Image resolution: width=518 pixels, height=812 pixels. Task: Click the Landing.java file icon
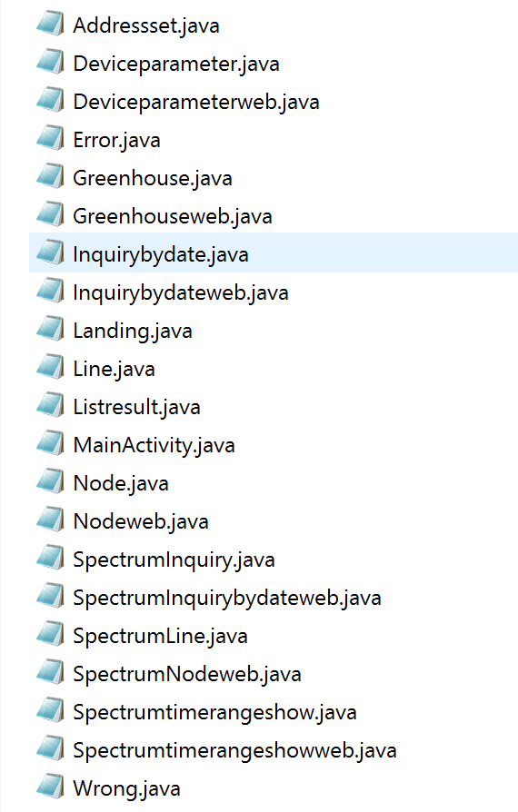pyautogui.click(x=51, y=330)
